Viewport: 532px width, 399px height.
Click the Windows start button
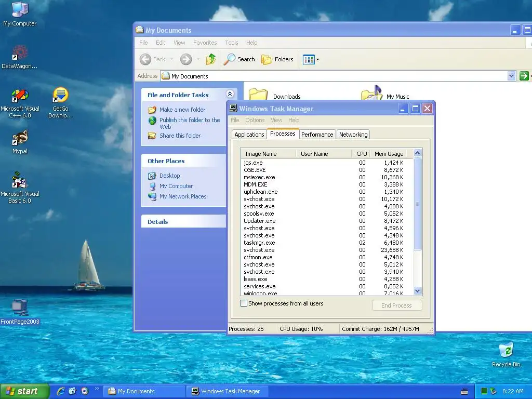25,391
